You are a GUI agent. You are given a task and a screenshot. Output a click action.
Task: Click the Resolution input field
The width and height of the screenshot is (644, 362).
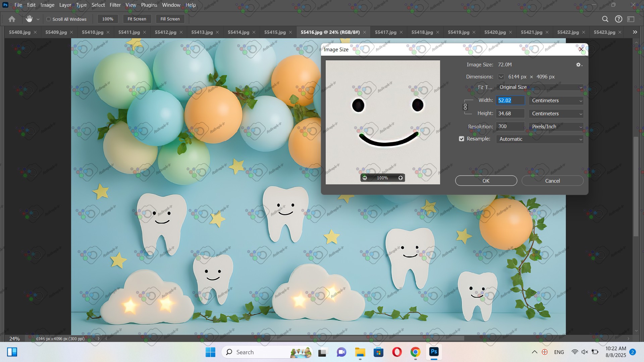point(510,126)
